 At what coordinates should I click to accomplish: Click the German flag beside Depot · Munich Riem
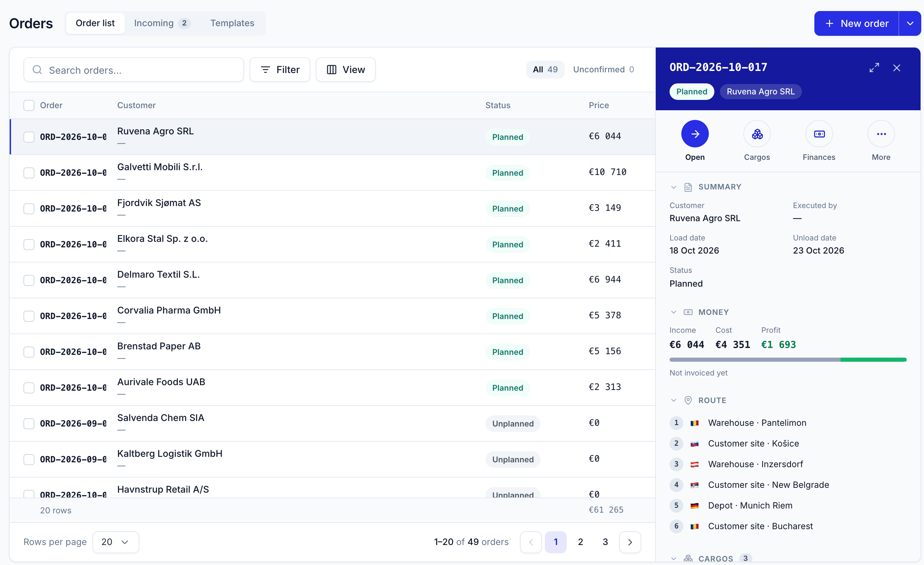pyautogui.click(x=694, y=506)
